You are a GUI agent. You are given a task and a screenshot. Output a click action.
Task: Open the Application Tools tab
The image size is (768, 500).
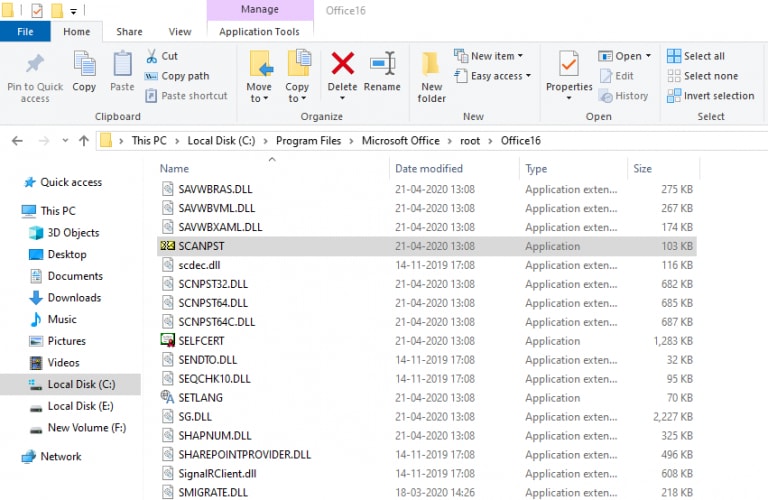pos(260,32)
